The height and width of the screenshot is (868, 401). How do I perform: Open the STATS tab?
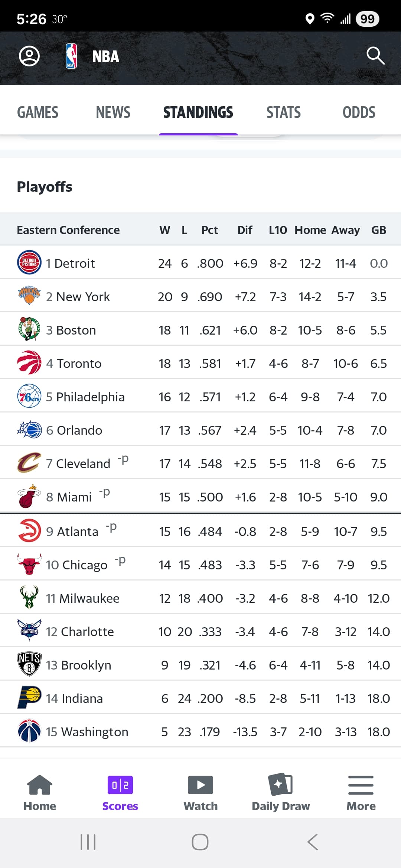(284, 112)
